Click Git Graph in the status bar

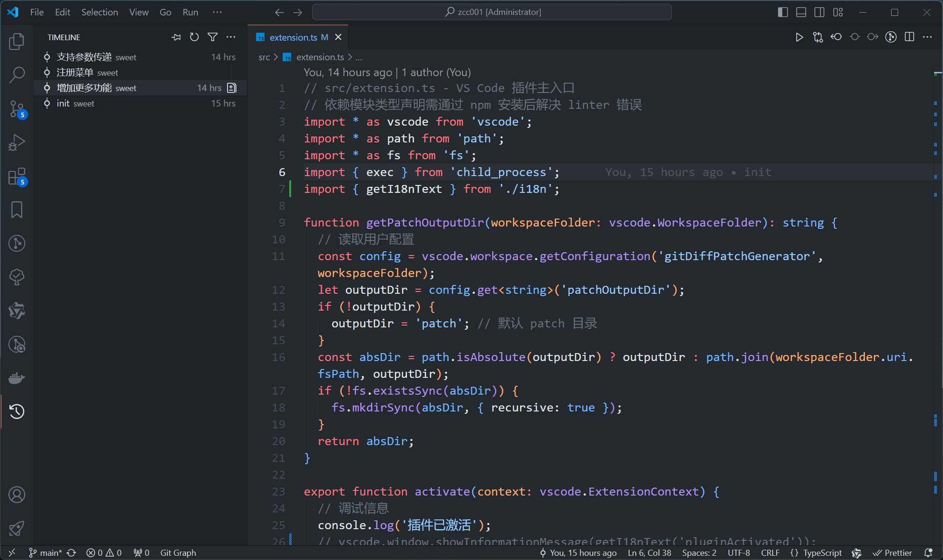click(x=178, y=553)
